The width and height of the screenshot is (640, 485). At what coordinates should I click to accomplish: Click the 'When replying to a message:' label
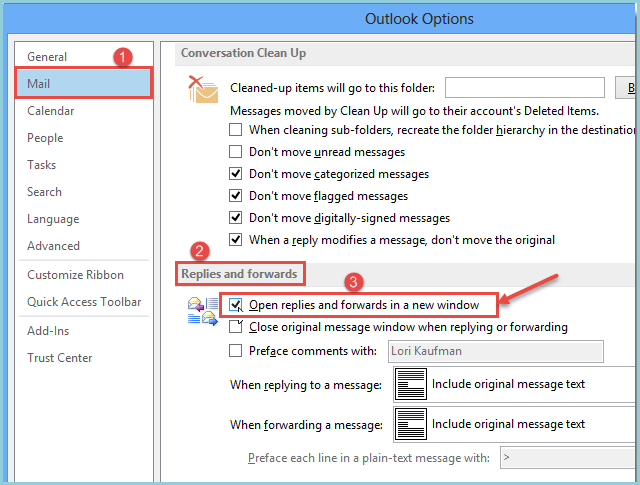[306, 385]
